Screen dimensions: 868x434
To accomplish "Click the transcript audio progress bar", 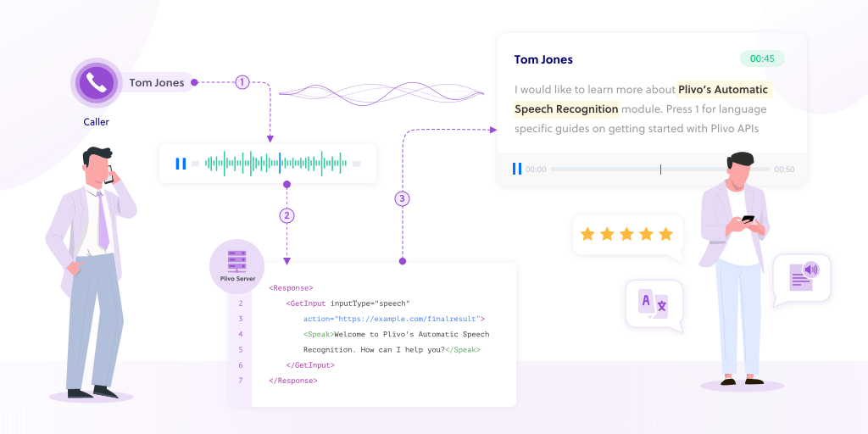I will point(659,170).
